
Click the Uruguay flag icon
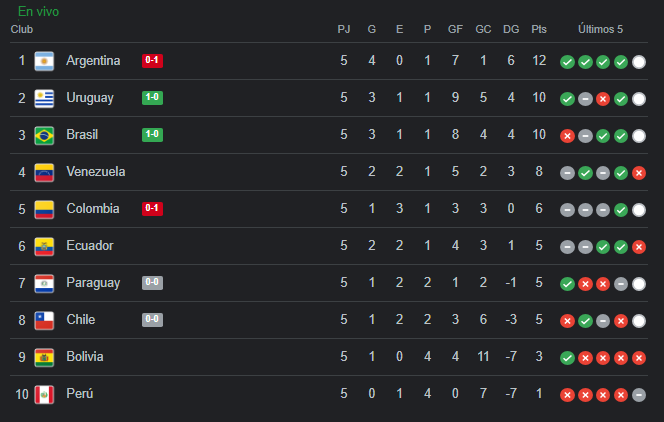coord(44,98)
